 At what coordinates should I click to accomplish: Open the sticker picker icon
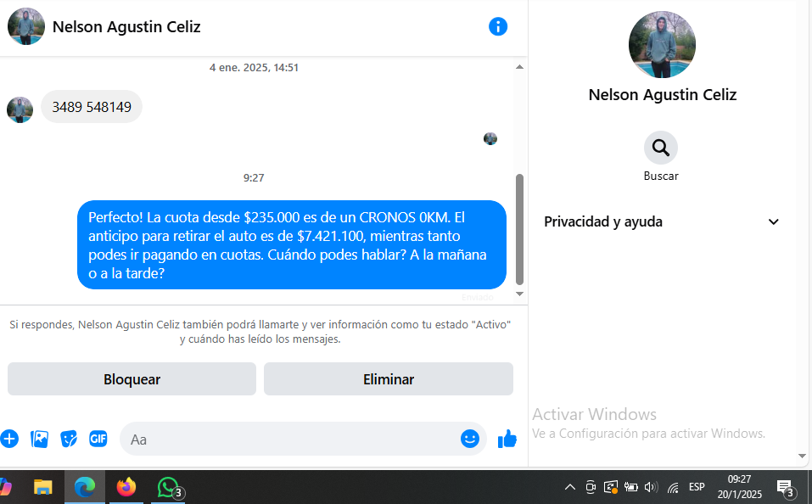tap(69, 439)
